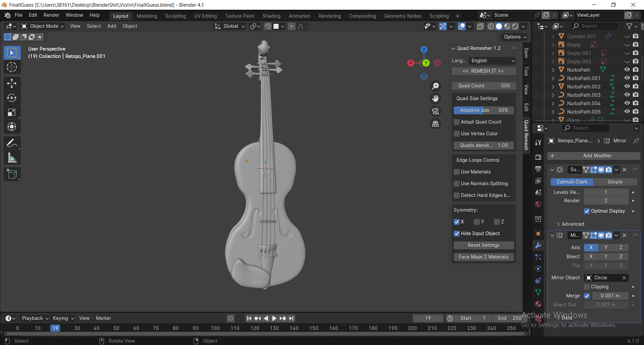The height and width of the screenshot is (345, 644).
Task: Open the Modifier Properties tab (wrench icon)
Action: pos(538,246)
